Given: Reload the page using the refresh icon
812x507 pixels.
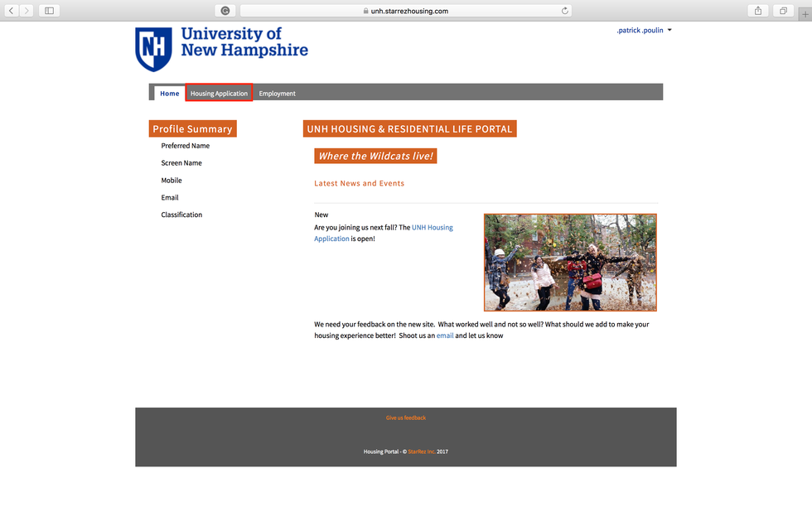Looking at the screenshot, I should (x=564, y=11).
